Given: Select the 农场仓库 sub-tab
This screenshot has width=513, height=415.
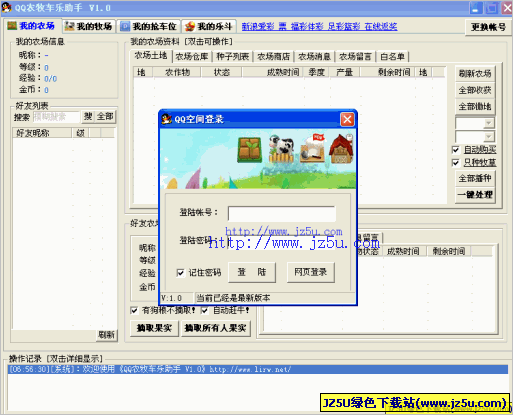Looking at the screenshot, I should pos(192,57).
